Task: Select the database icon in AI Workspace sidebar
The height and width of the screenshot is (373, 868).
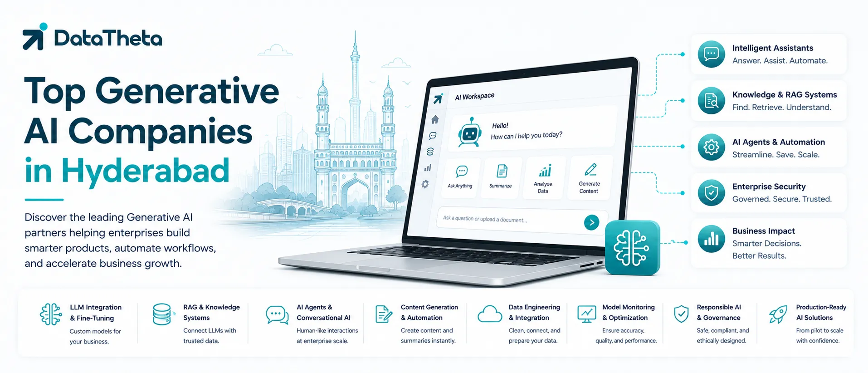Action: (430, 152)
